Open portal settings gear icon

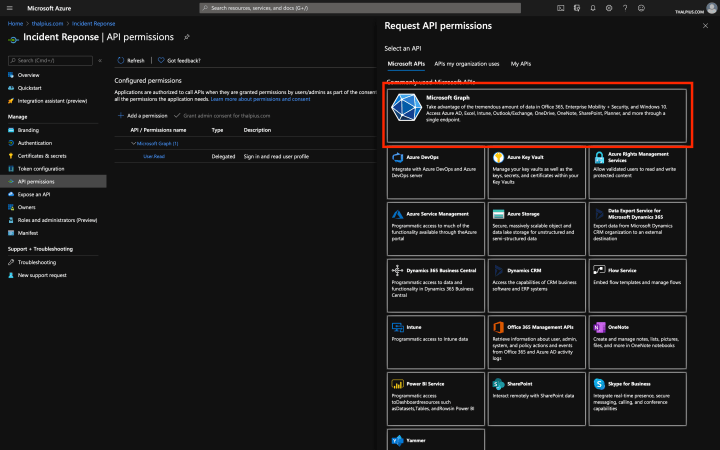pyautogui.click(x=608, y=8)
